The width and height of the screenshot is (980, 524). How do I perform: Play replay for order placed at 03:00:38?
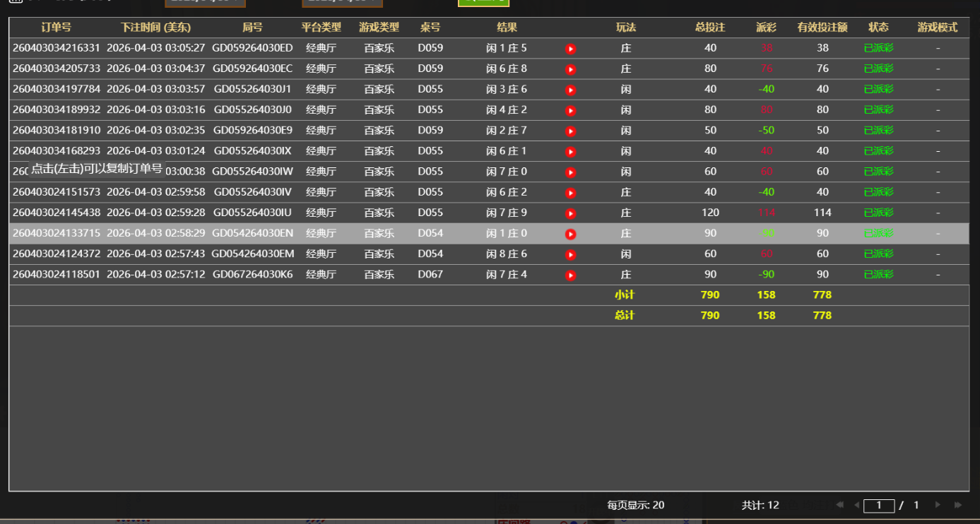pos(570,171)
